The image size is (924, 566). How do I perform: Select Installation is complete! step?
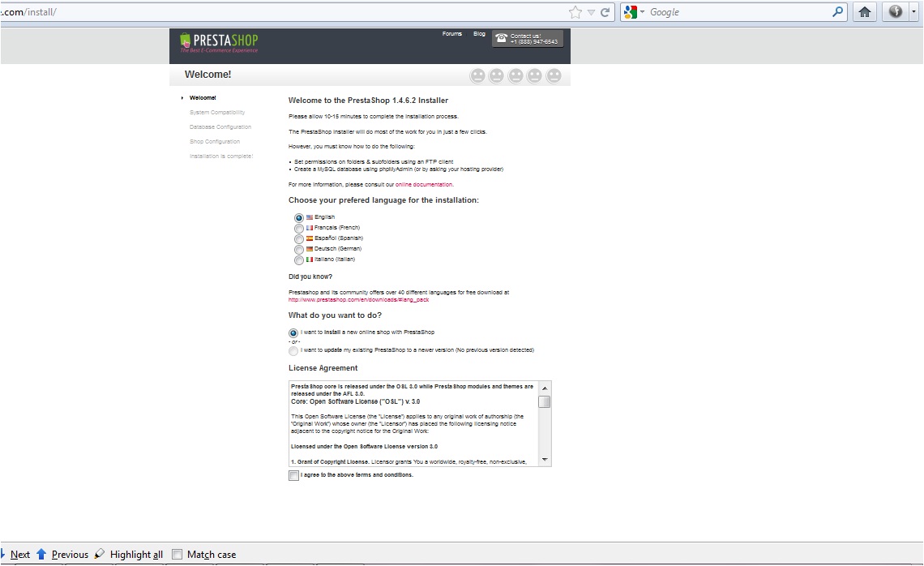click(221, 157)
